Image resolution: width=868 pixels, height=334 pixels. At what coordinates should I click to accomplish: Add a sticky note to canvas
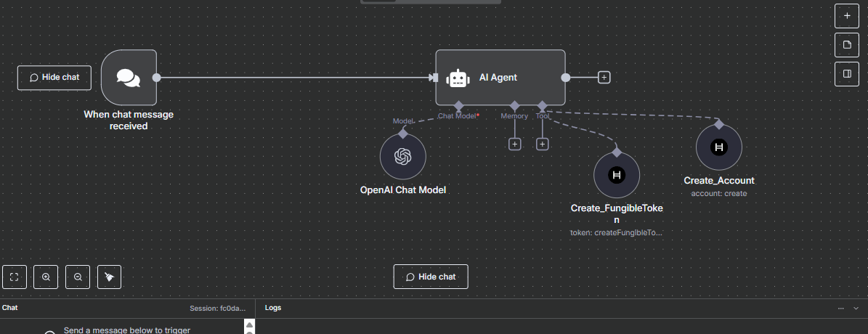coord(846,45)
